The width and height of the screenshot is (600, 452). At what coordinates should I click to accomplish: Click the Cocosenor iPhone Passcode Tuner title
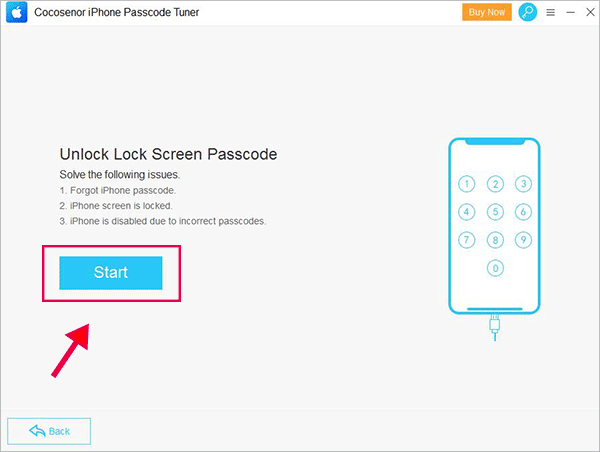[x=117, y=12]
